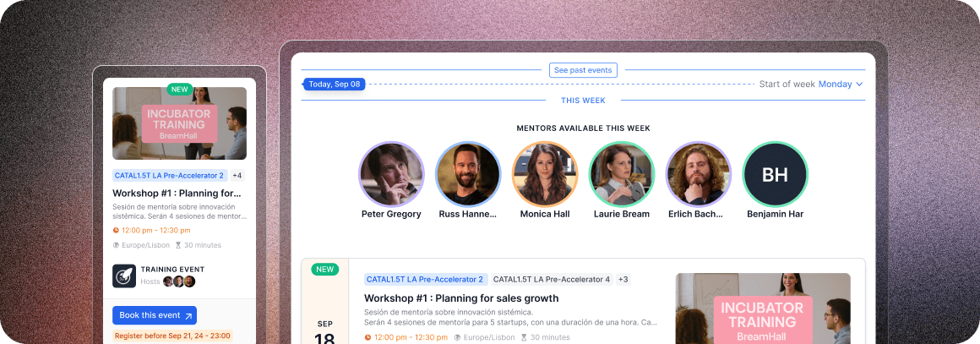This screenshot has height=344, width=980.
Task: Select Laurie Bream's mentor avatar
Action: pyautogui.click(x=622, y=174)
